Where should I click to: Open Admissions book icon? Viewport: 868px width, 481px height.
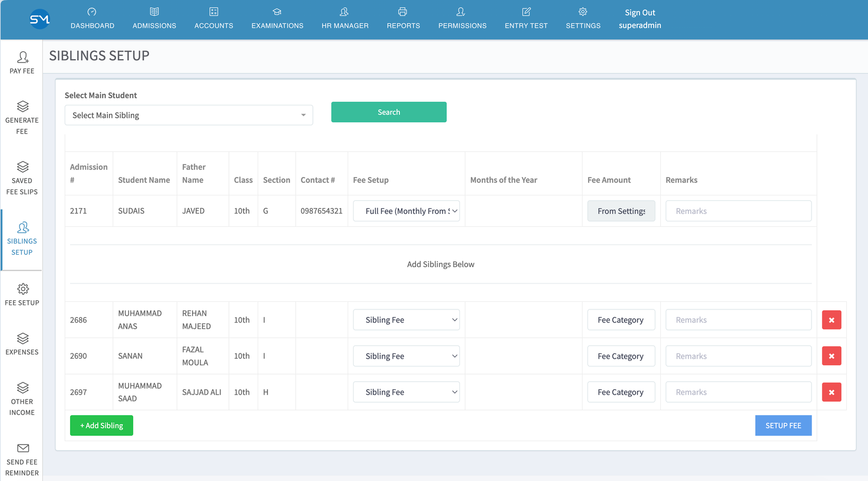(x=154, y=12)
